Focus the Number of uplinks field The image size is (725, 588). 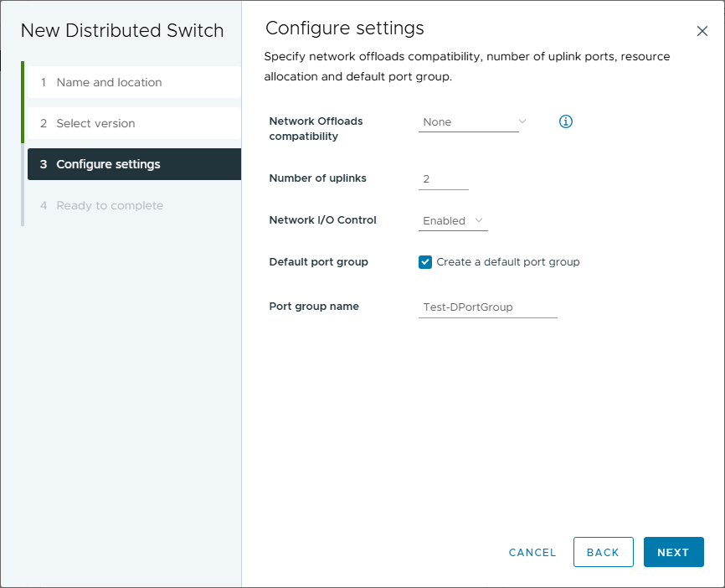pyautogui.click(x=443, y=179)
